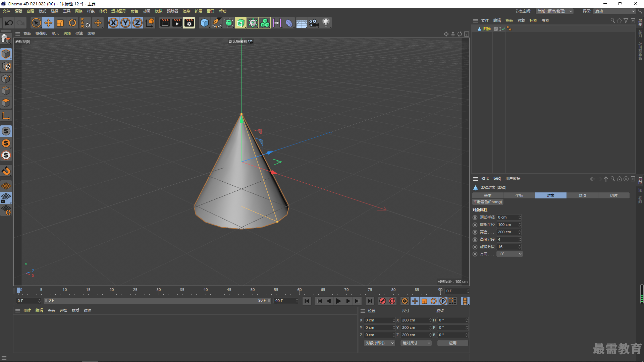Image resolution: width=644 pixels, height=362 pixels.
Task: Toggle Y axis lock
Action: [x=125, y=23]
